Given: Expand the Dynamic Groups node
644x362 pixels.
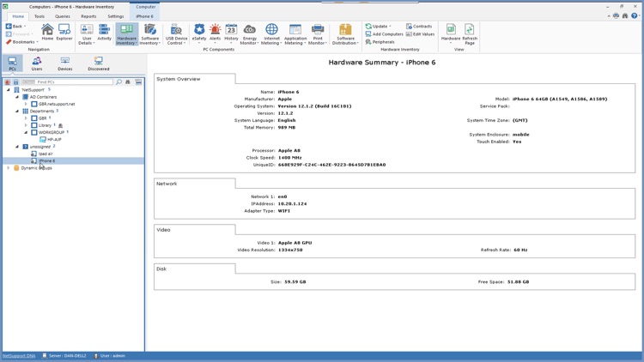Looking at the screenshot, I should tap(9, 168).
